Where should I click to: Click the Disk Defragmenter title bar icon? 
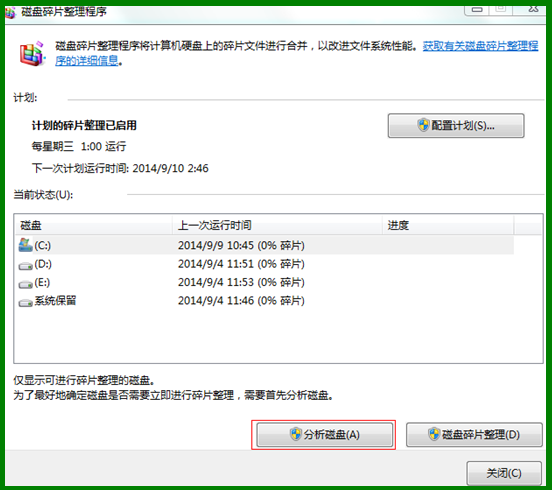point(10,13)
